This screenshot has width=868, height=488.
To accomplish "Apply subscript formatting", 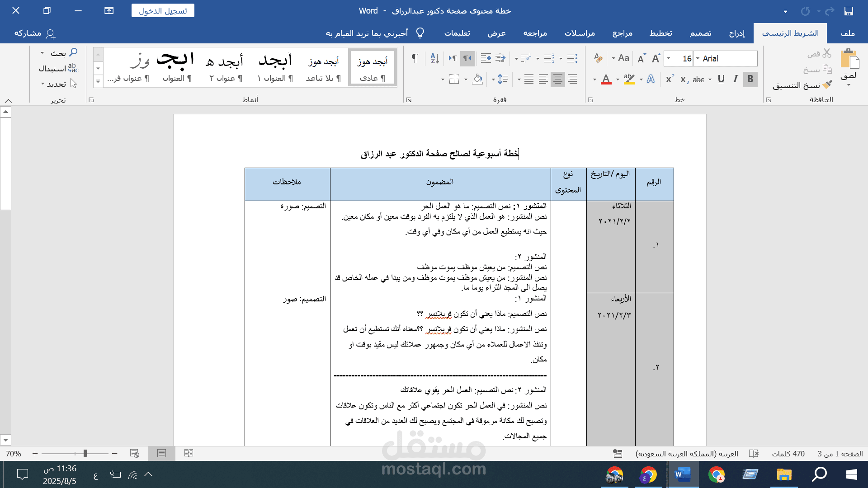I will 684,79.
